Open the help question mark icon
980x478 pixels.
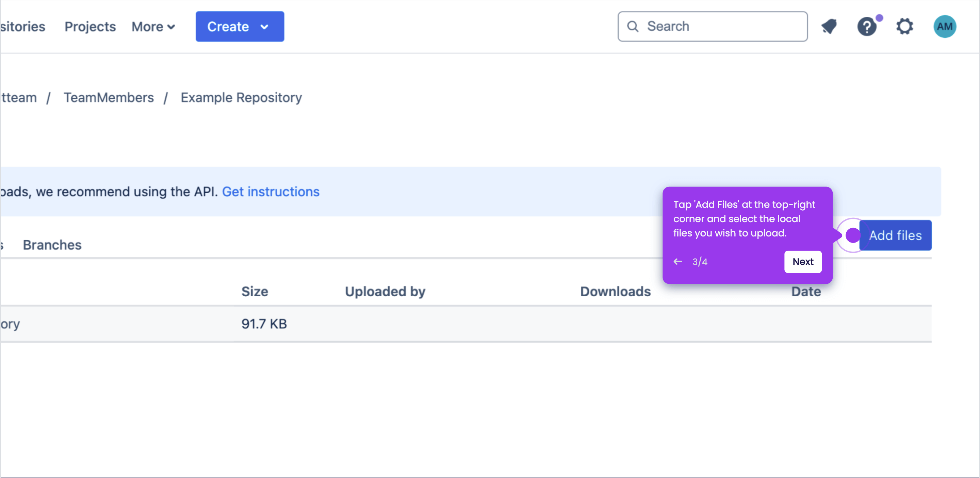(867, 27)
